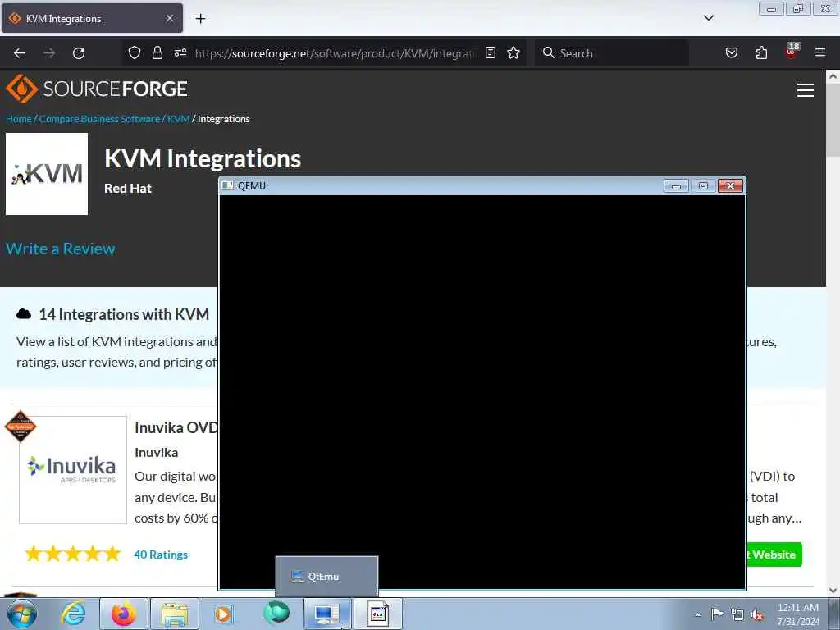Close the QEMU window
This screenshot has width=840, height=630.
tap(730, 186)
